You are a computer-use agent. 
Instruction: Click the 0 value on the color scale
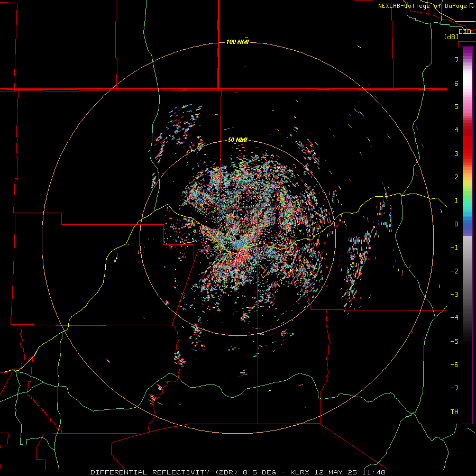pyautogui.click(x=456, y=224)
